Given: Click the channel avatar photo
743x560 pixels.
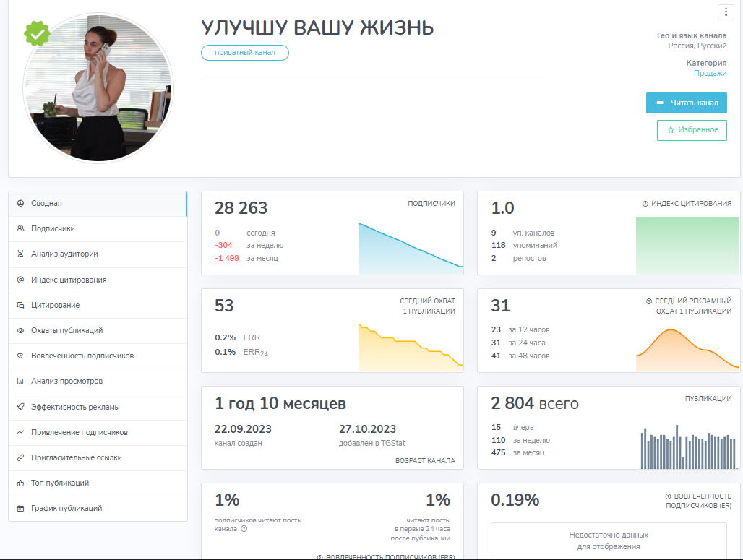Looking at the screenshot, I should pos(98,87).
